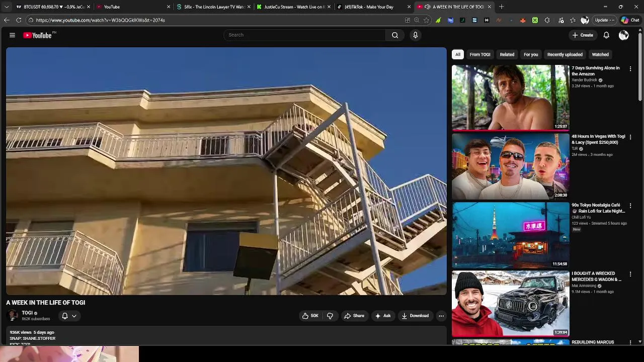
Task: Click the green chart extension icon
Action: (438, 20)
